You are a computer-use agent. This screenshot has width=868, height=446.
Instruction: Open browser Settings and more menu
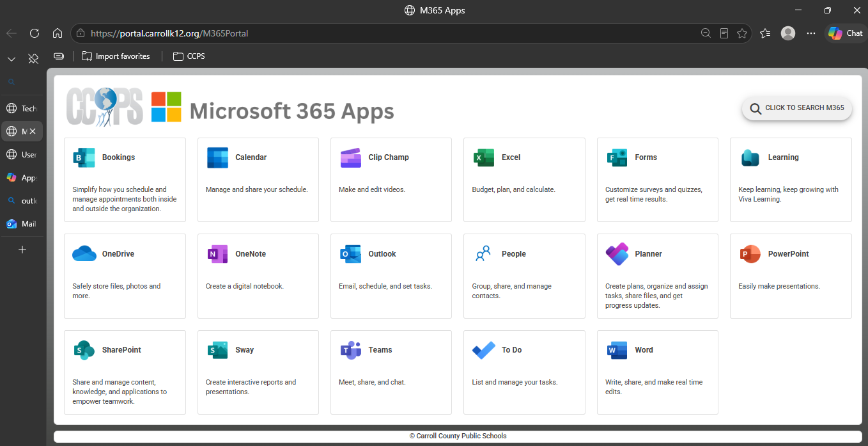click(x=811, y=33)
